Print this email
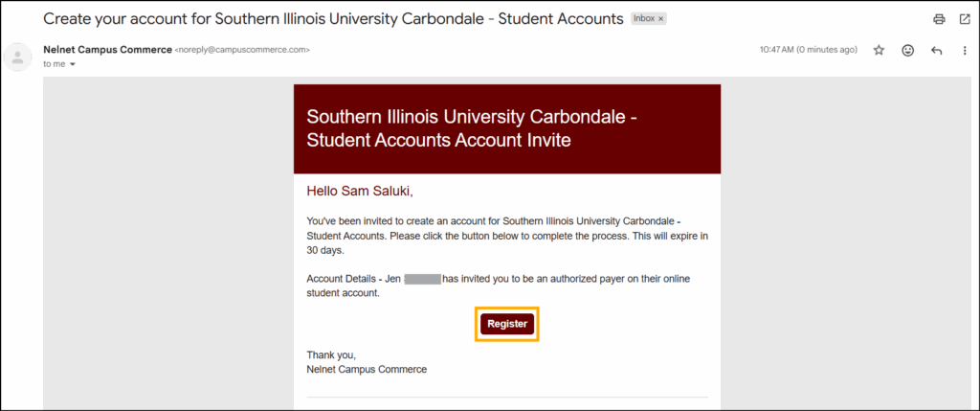Screen dimensions: 980x411 click(939, 19)
